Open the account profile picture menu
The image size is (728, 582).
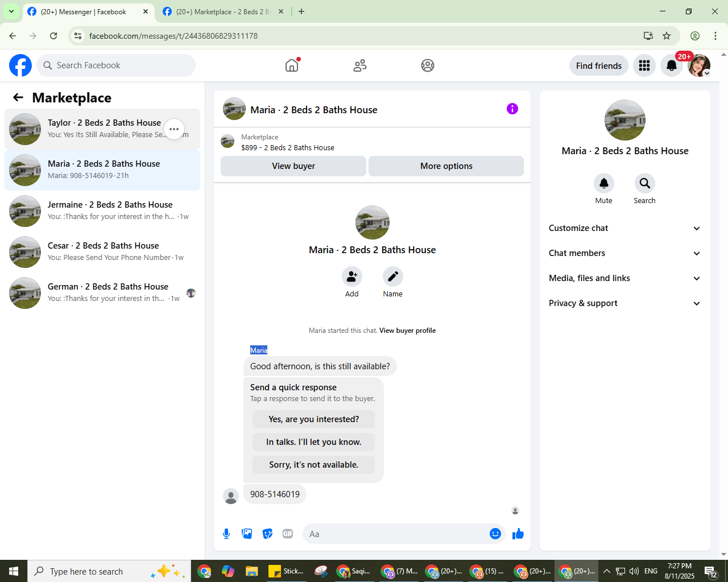(x=699, y=65)
